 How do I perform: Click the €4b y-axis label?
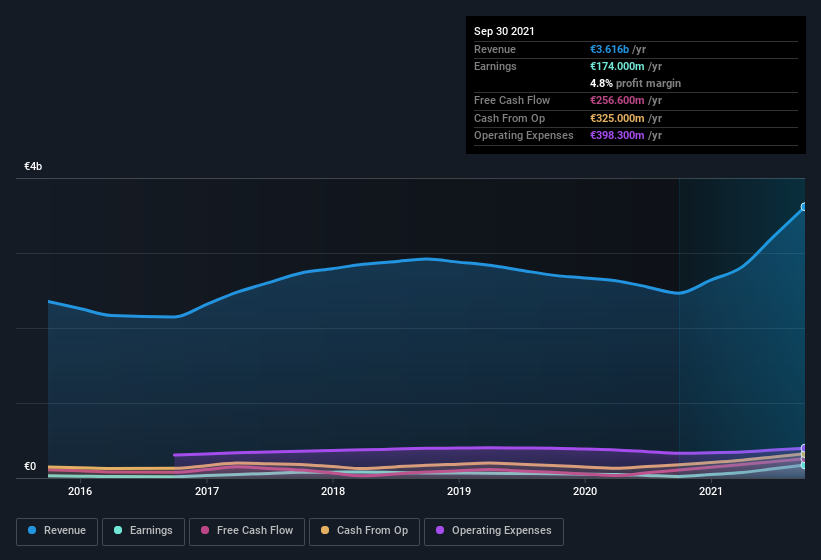point(33,166)
